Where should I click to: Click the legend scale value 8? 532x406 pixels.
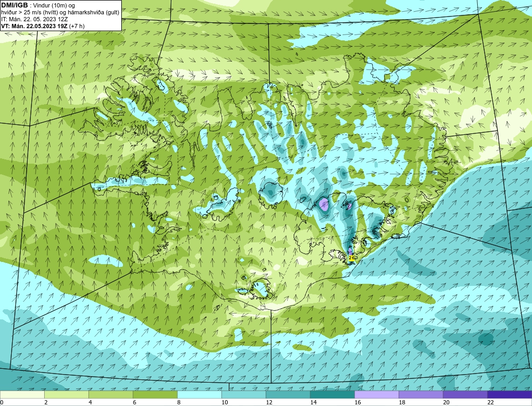pyautogui.click(x=179, y=402)
